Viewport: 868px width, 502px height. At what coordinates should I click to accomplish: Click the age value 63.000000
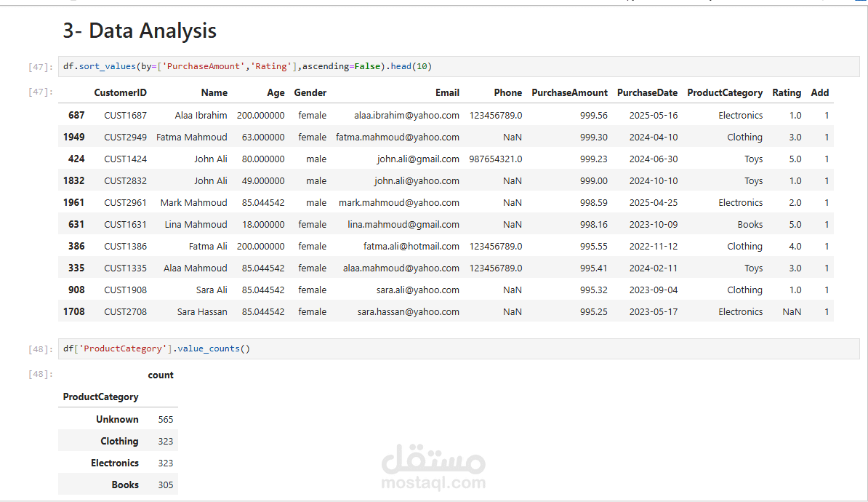pyautogui.click(x=263, y=137)
